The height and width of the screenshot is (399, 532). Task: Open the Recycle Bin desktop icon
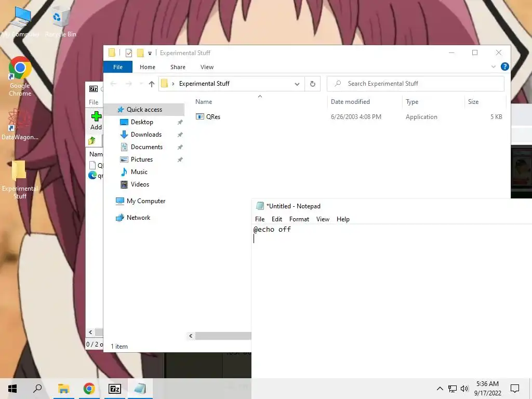coord(60,21)
